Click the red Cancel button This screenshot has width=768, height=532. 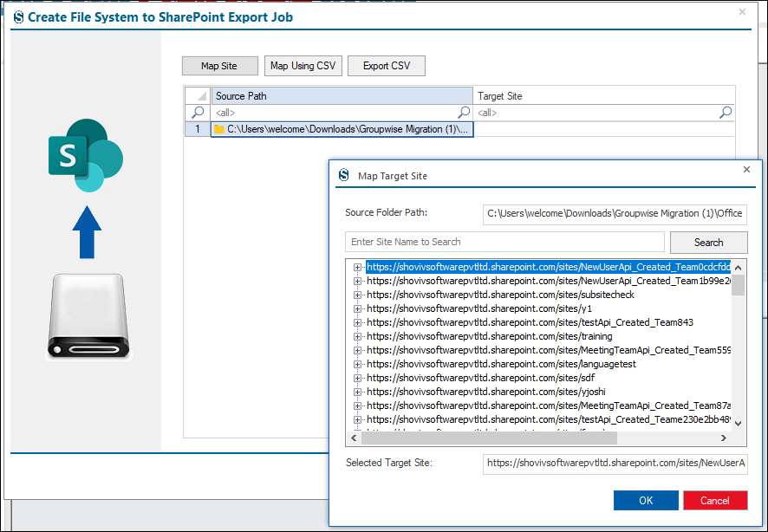[715, 500]
